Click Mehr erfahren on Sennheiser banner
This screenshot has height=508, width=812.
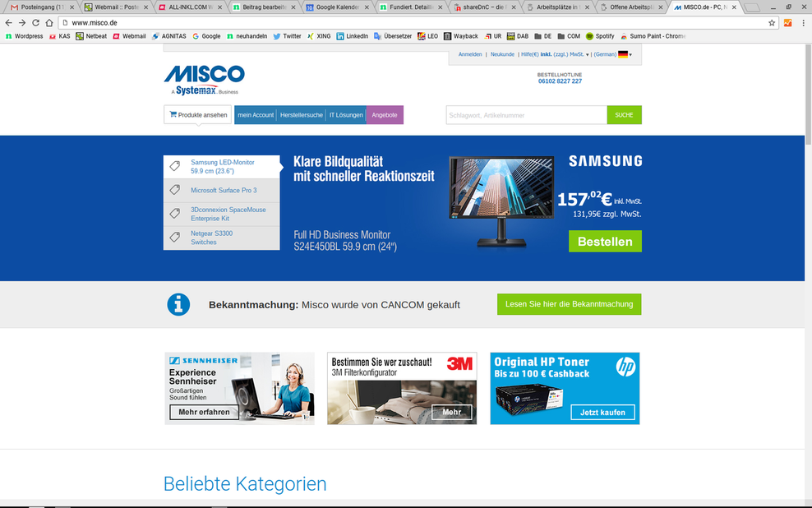[x=204, y=412]
